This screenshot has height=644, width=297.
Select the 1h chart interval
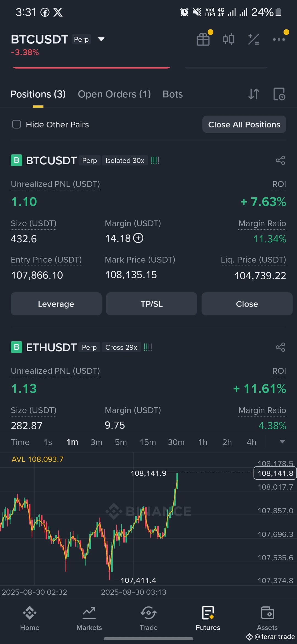(x=203, y=442)
